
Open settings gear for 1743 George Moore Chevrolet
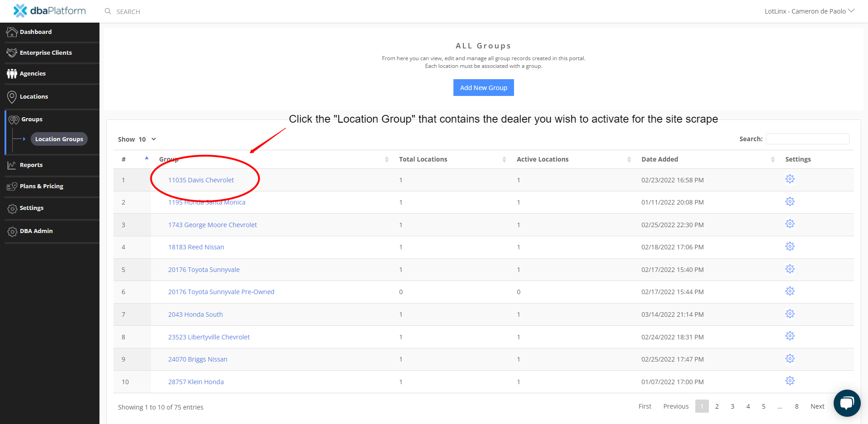(x=790, y=224)
